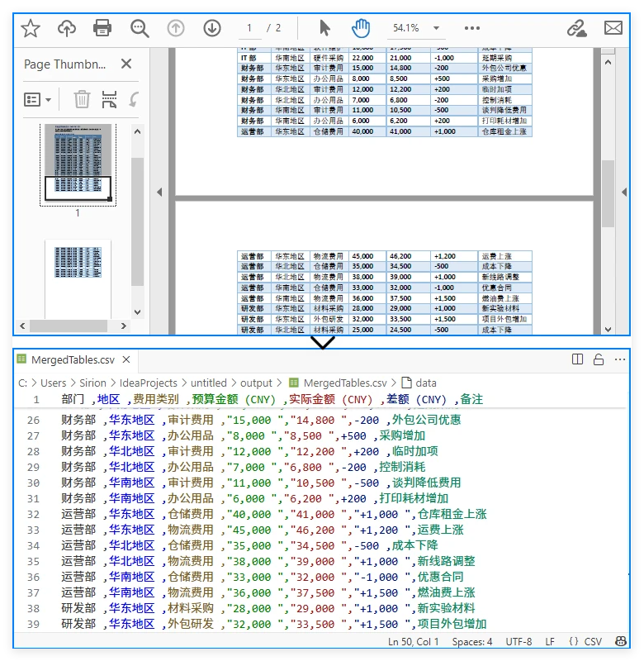Image resolution: width=644 pixels, height=661 pixels.
Task: Toggle the editor file lock icon
Action: point(599,359)
